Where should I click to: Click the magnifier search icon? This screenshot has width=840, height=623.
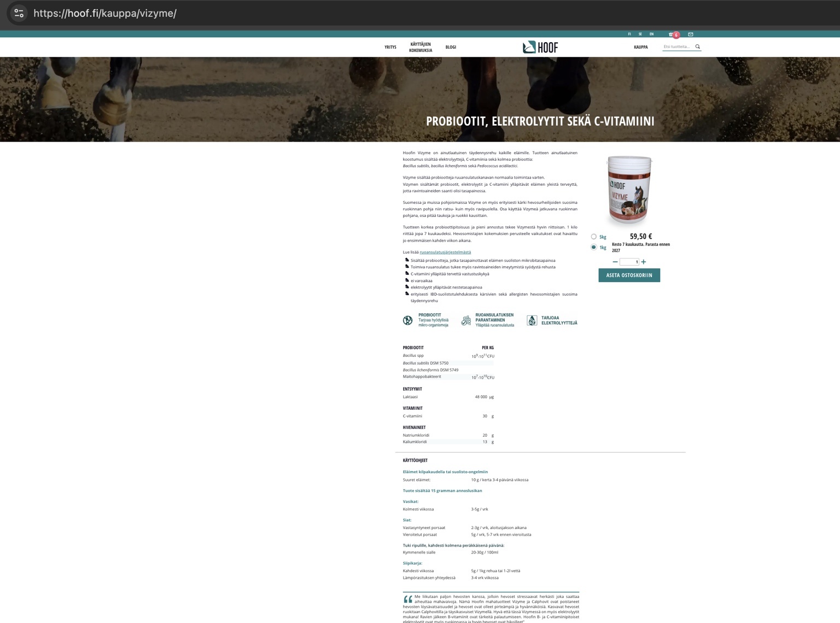point(697,46)
